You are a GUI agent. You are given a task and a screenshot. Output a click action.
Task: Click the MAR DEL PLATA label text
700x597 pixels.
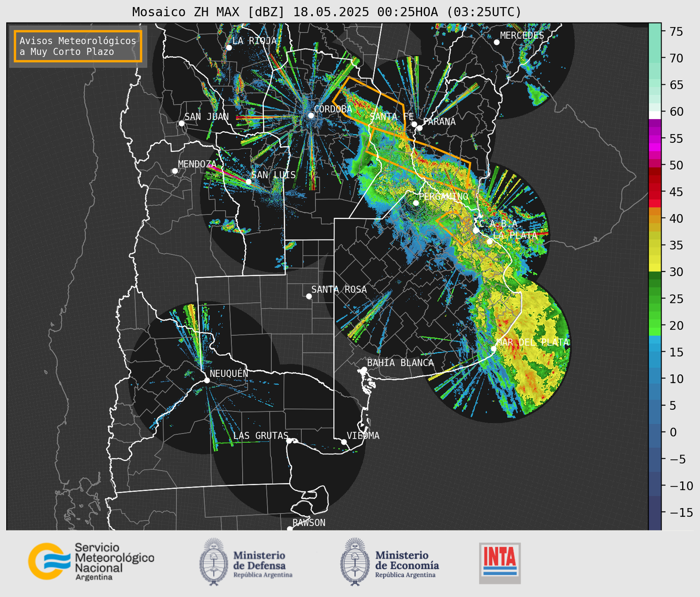click(533, 343)
